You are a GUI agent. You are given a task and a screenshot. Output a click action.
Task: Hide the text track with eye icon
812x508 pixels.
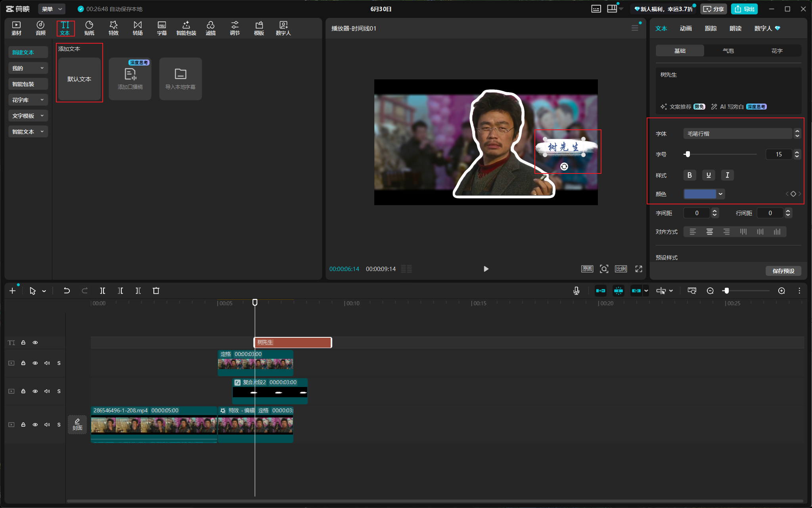coord(35,343)
